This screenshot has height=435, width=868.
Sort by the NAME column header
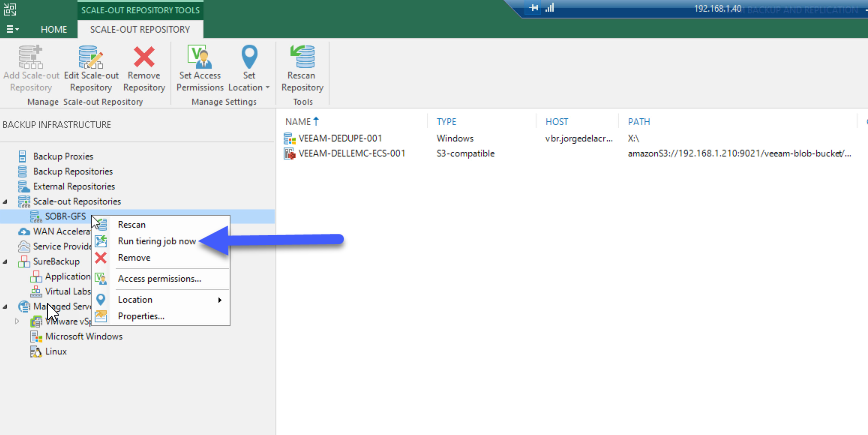tap(298, 122)
